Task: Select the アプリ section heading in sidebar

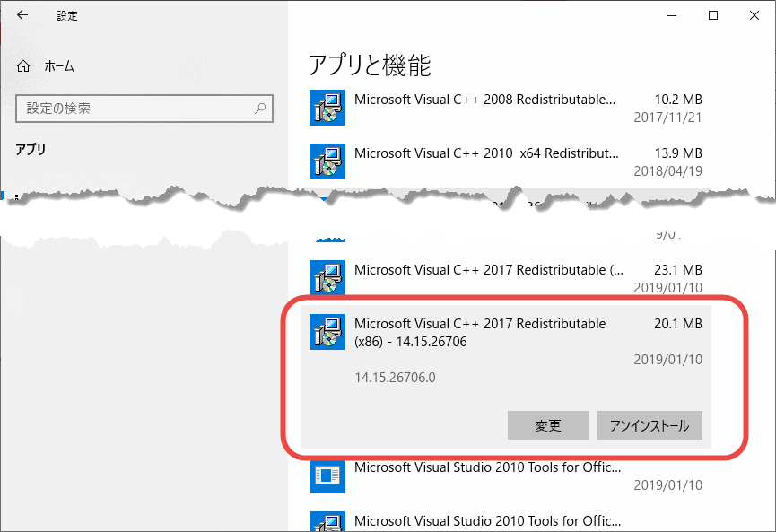Action: point(31,149)
